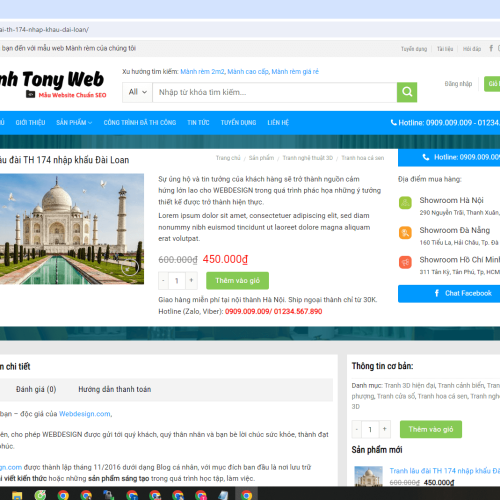The image size is (500, 500).
Task: Go to Trang chủ breadcrumb
Action: pos(228,158)
